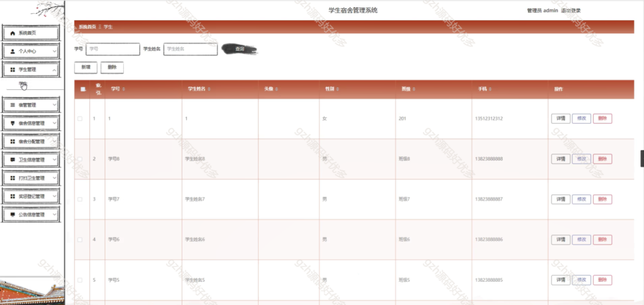Screen dimensions: 644x305
Task: Click the person icon next to 个人中心
Action: click(13, 51)
